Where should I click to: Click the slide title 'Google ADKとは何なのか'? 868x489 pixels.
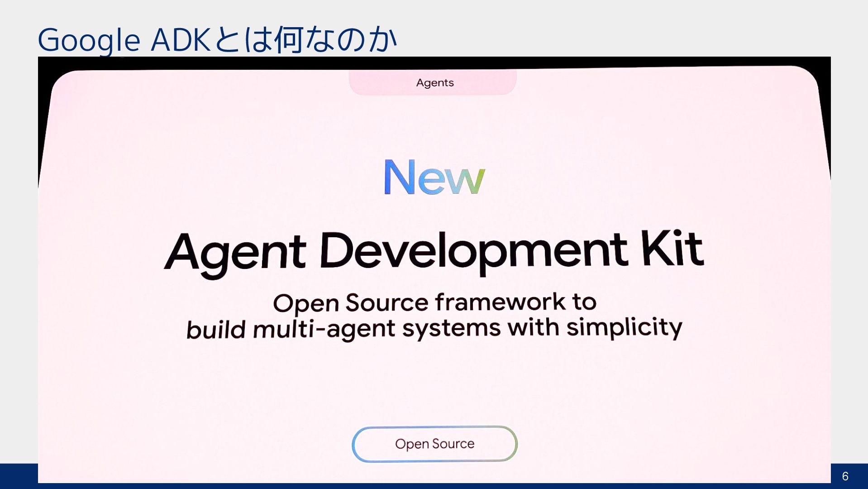217,39
